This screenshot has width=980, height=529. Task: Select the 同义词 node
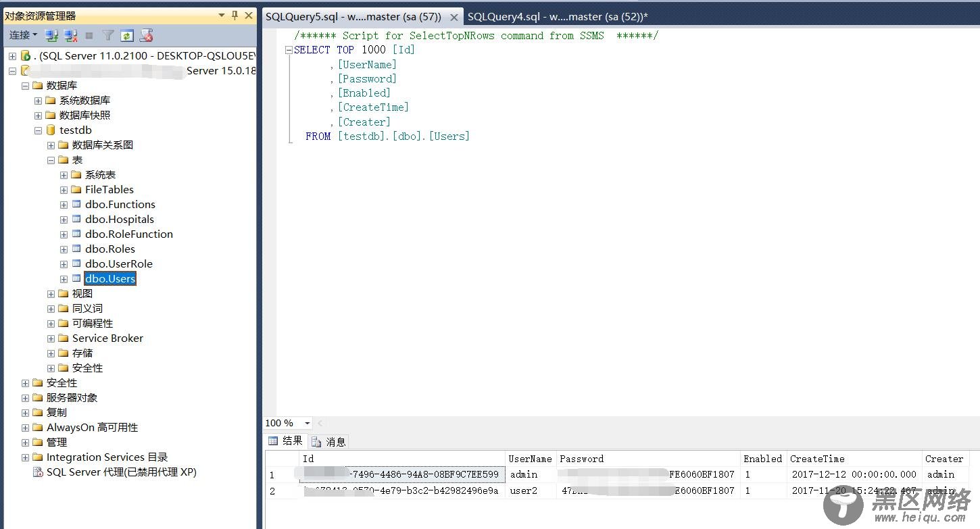coord(87,308)
